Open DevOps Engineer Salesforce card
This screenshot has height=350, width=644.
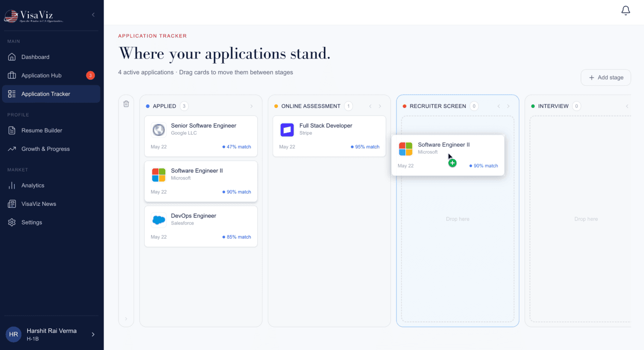[201, 226]
